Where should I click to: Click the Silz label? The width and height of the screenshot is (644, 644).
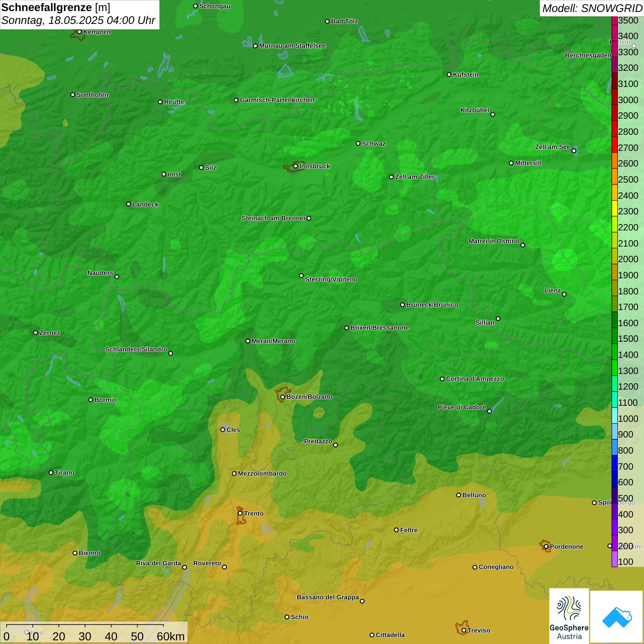point(210,167)
